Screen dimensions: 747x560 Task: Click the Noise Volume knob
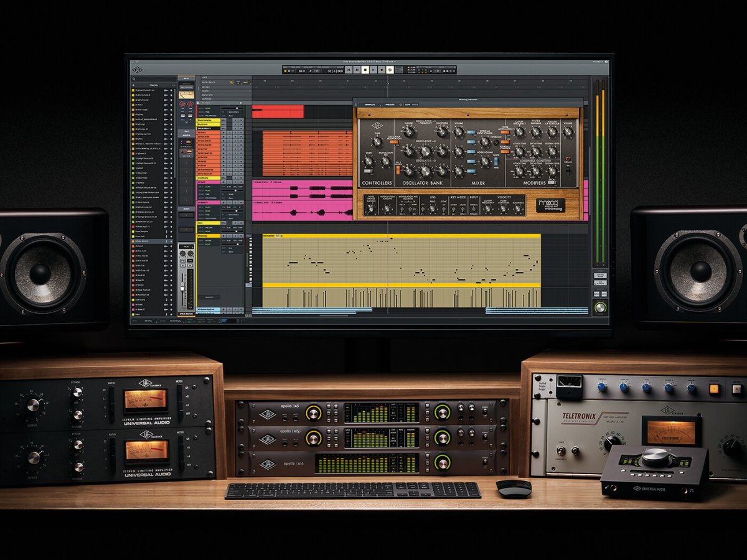pos(484,161)
